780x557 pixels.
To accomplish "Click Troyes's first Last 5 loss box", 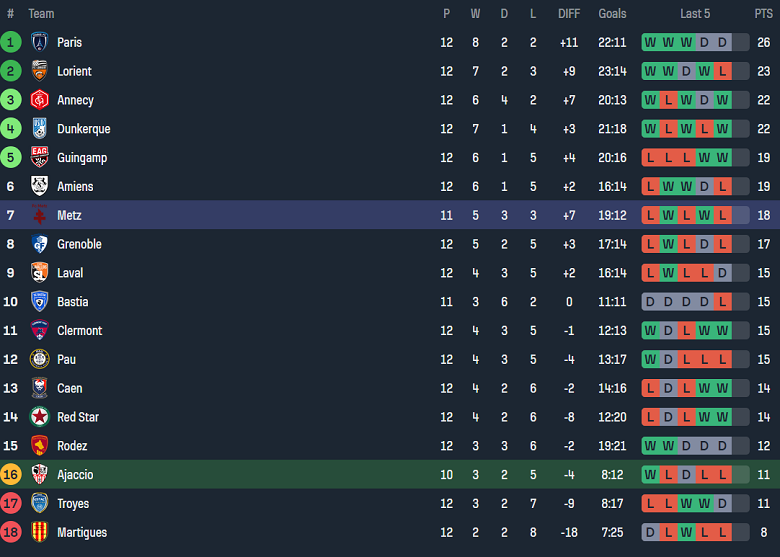I will [651, 504].
